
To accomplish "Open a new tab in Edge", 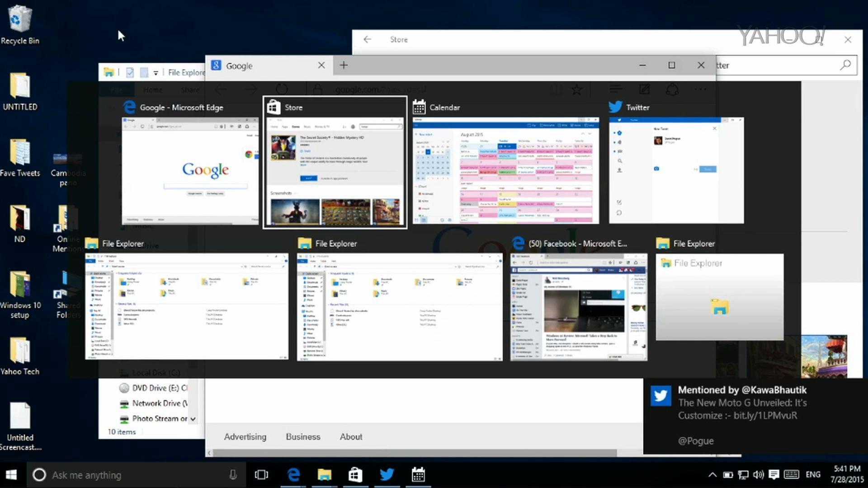I will [x=344, y=65].
